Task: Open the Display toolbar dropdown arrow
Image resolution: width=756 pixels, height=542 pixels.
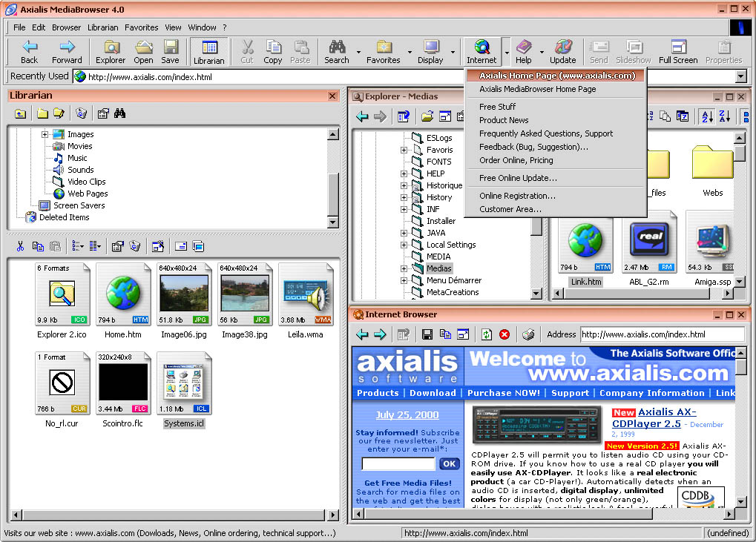Action: point(453,52)
